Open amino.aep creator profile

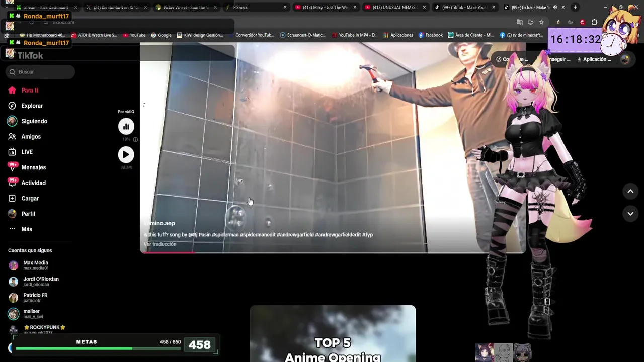tap(159, 223)
